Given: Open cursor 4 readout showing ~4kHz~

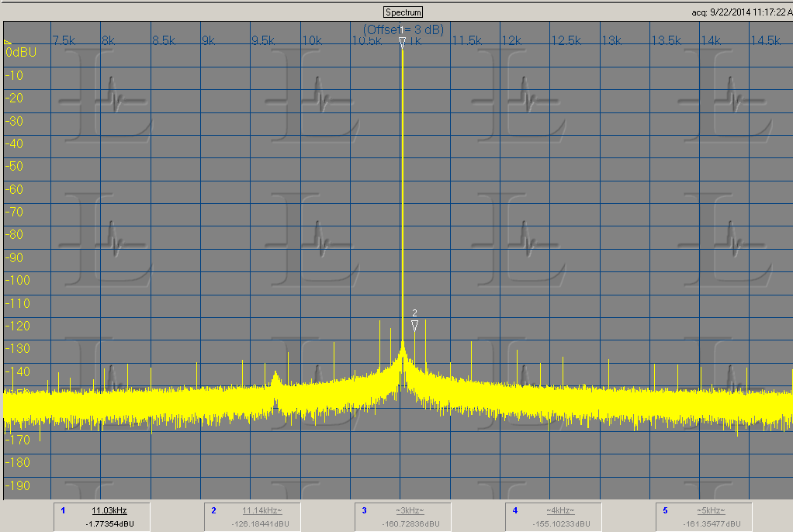Looking at the screenshot, I should pos(554,516).
